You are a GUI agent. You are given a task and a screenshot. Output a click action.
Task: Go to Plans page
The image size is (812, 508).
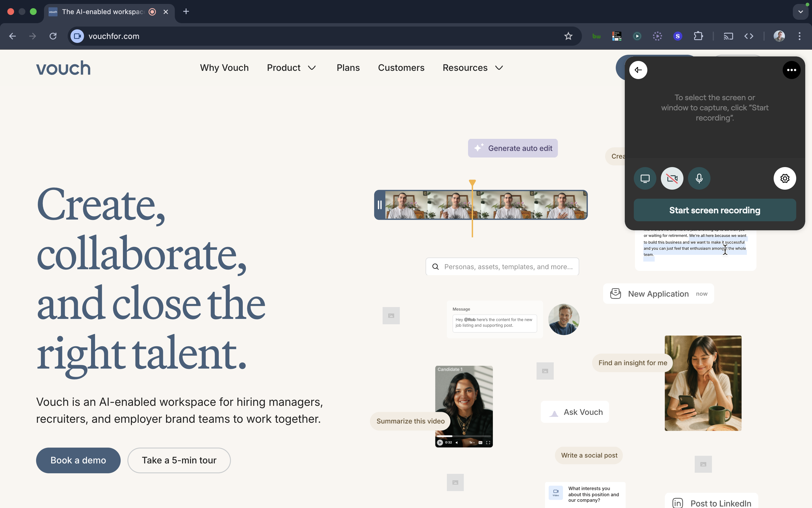coord(348,67)
